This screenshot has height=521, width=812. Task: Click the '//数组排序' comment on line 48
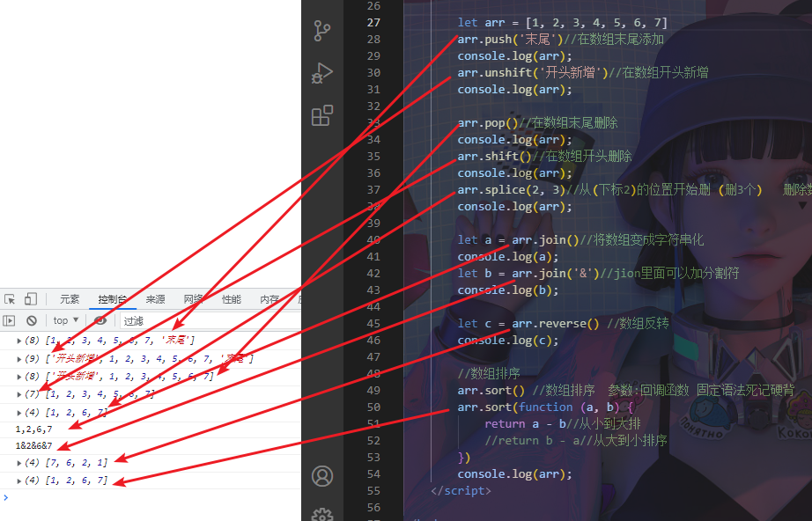coord(488,373)
